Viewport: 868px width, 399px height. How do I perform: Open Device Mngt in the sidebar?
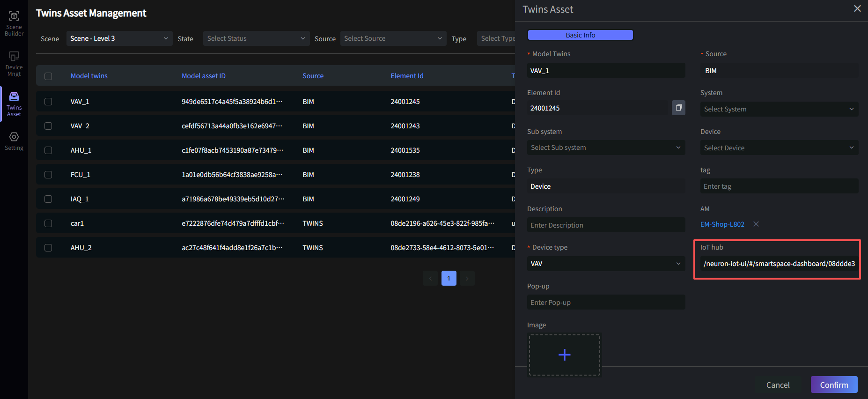pyautogui.click(x=14, y=63)
